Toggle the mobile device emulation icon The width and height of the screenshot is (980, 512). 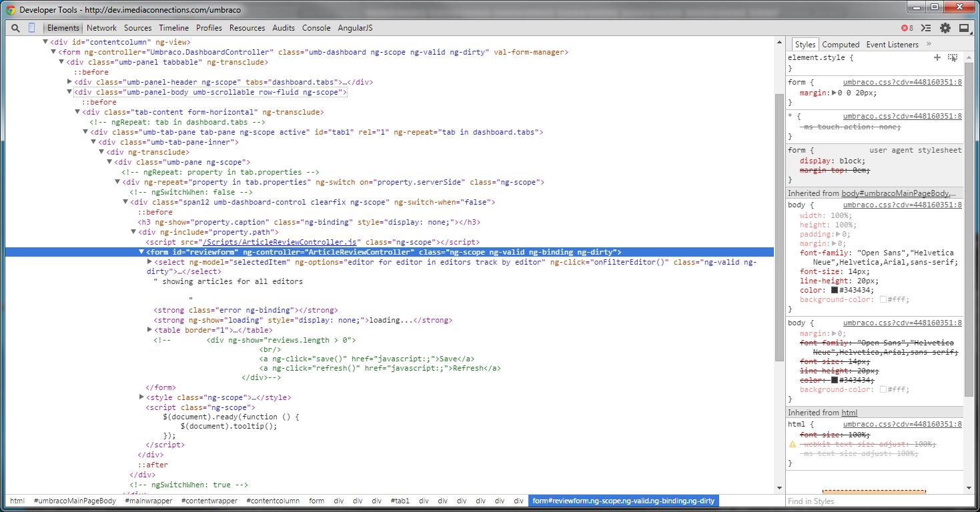point(31,27)
